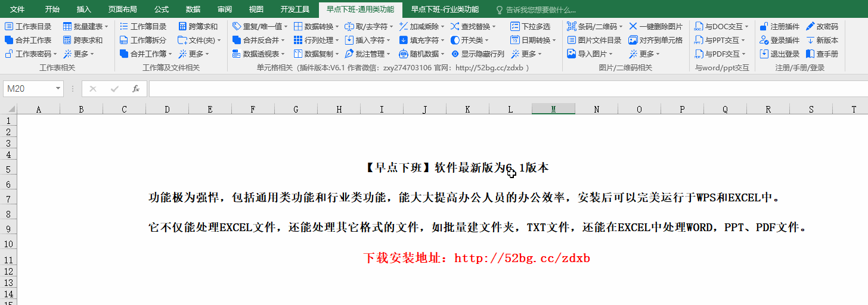This screenshot has width=868, height=305.
Task: Select column M header
Action: [554, 109]
